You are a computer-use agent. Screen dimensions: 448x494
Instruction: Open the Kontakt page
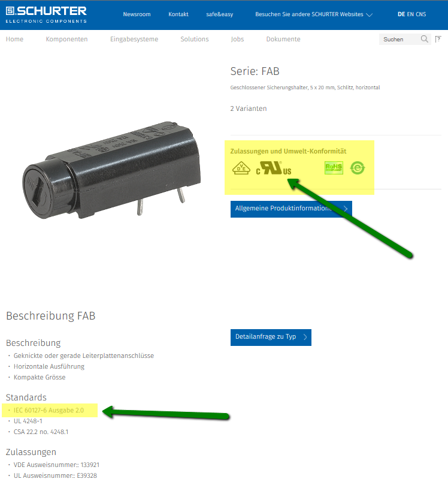[178, 14]
